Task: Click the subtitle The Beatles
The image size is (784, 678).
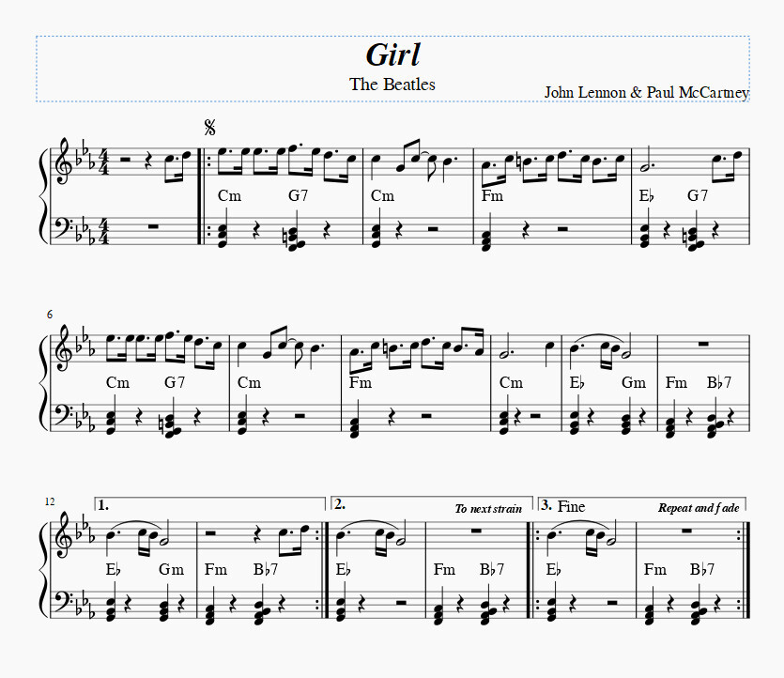Action: (392, 85)
